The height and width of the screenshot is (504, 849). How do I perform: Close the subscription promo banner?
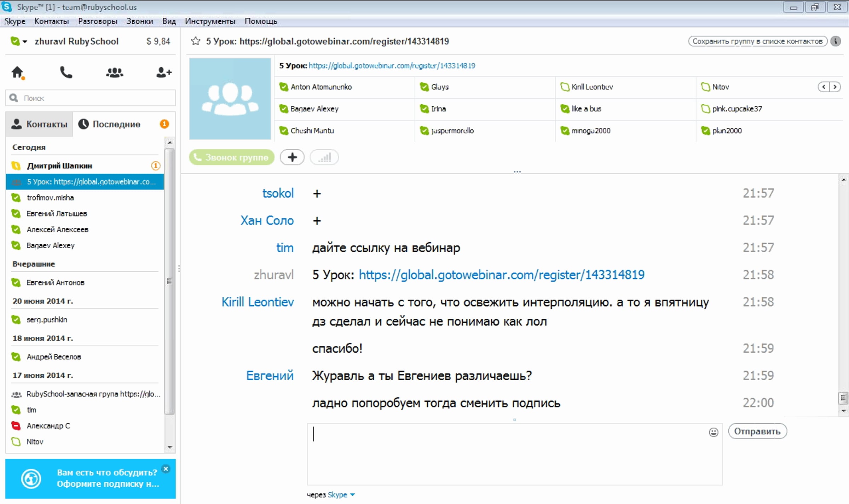[166, 469]
